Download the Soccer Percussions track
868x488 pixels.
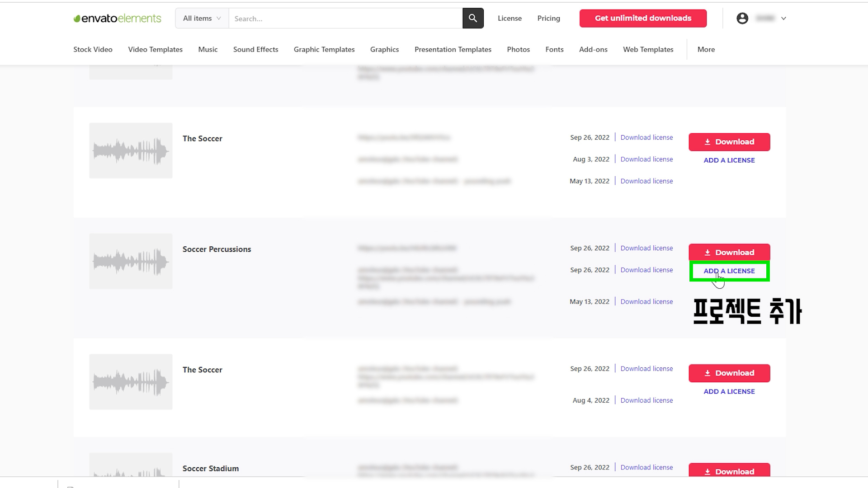point(729,252)
